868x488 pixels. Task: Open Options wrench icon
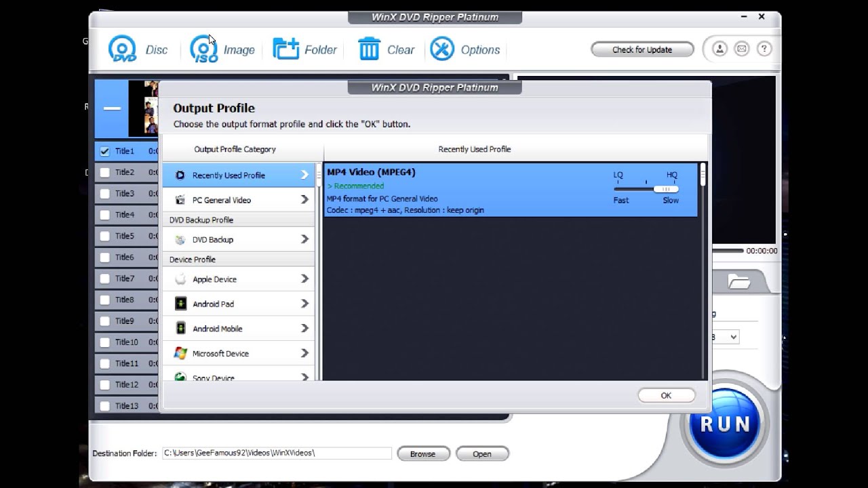(x=442, y=49)
